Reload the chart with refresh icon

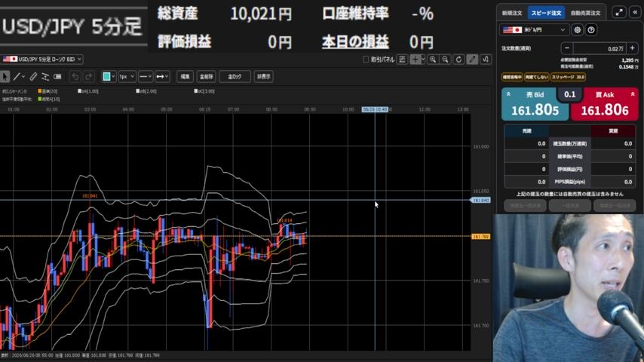[x=458, y=60]
